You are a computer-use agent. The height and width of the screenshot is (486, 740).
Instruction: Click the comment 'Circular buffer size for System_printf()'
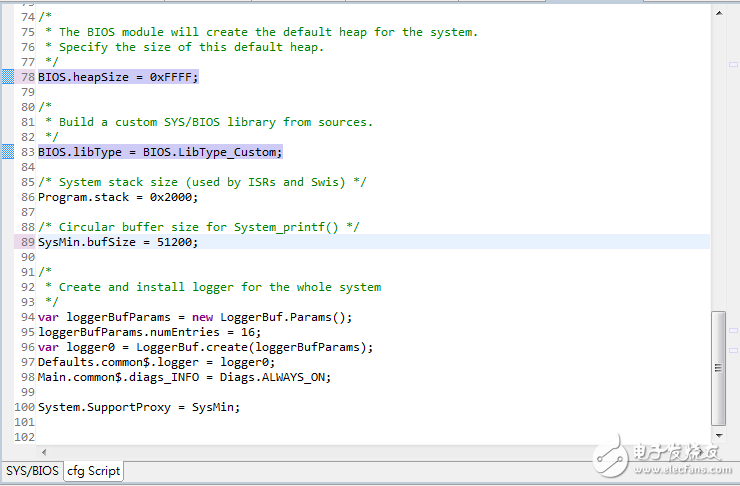click(198, 227)
